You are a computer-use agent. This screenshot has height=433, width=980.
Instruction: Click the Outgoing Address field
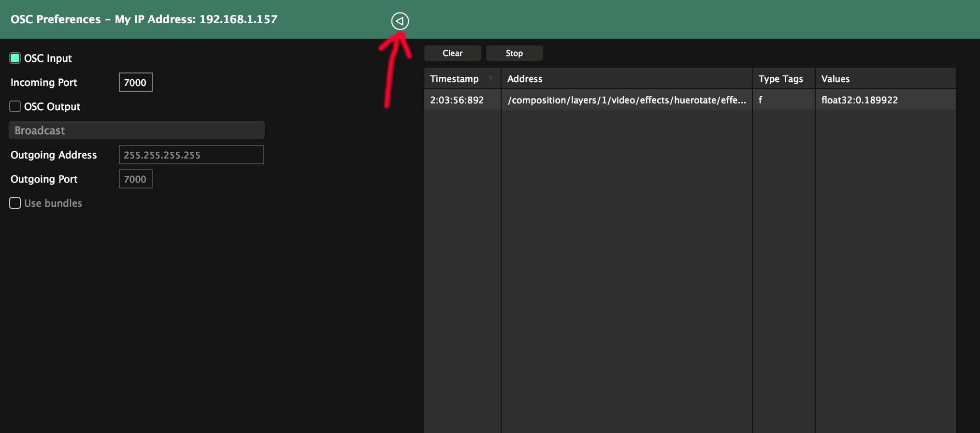191,155
